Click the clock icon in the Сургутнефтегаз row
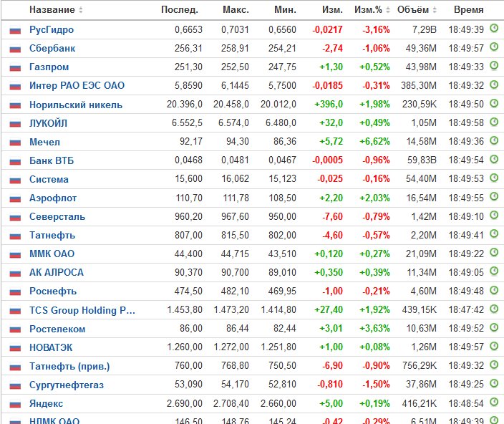Screen dimensions: 504x424 [494, 383]
